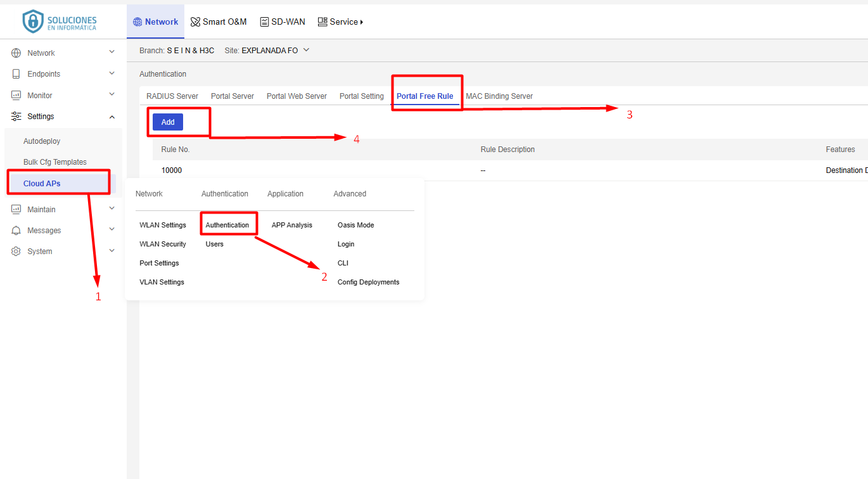Click the globe icon in Network top tab

137,22
